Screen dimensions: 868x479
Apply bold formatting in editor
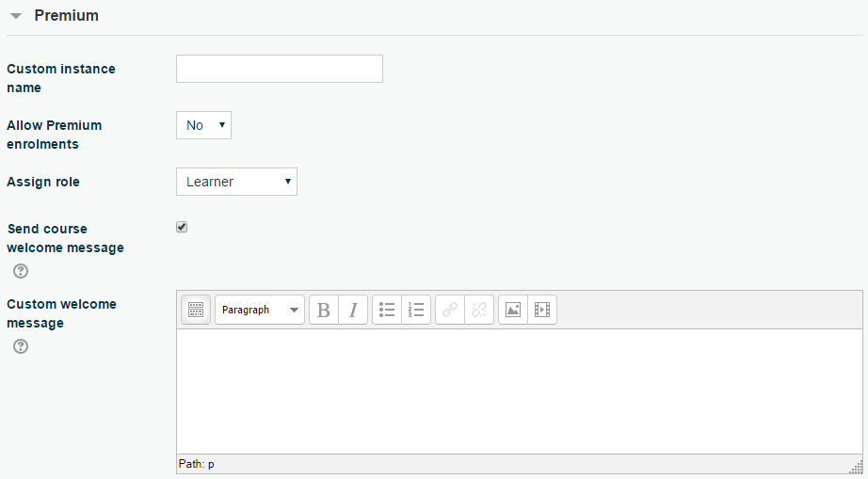click(324, 311)
